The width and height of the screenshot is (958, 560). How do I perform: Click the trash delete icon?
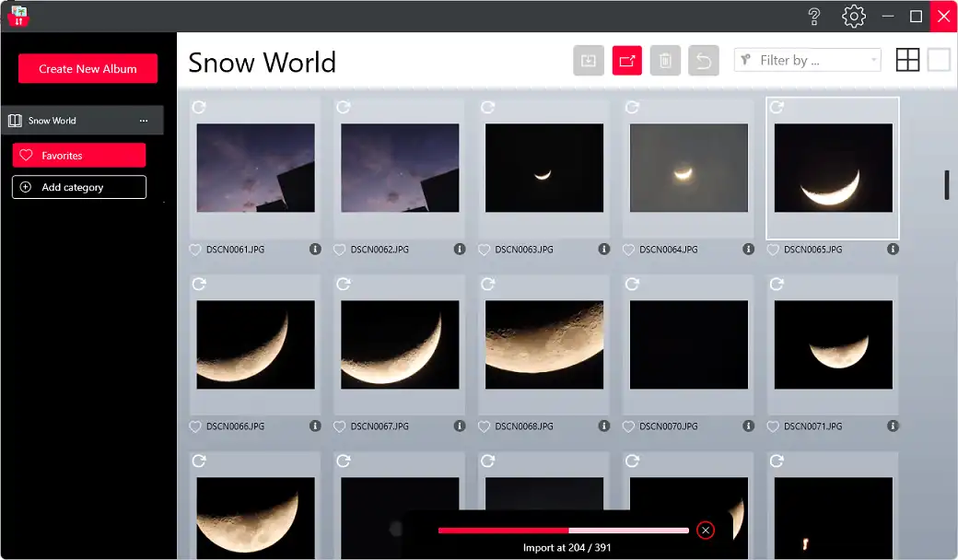point(665,61)
